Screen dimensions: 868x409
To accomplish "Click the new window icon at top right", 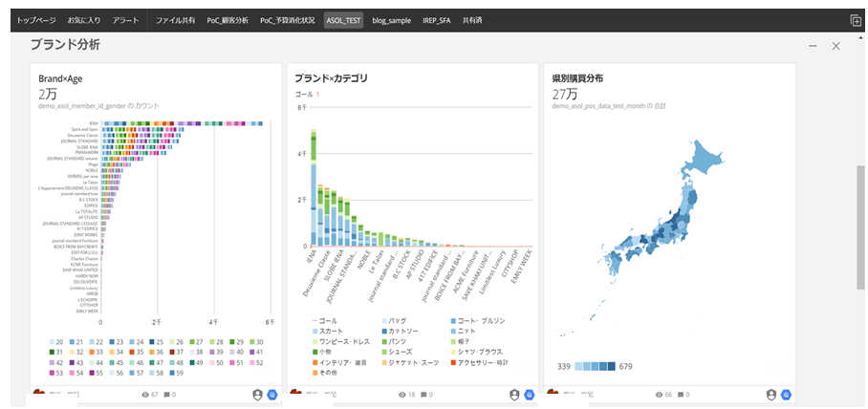I will pyautogui.click(x=855, y=20).
